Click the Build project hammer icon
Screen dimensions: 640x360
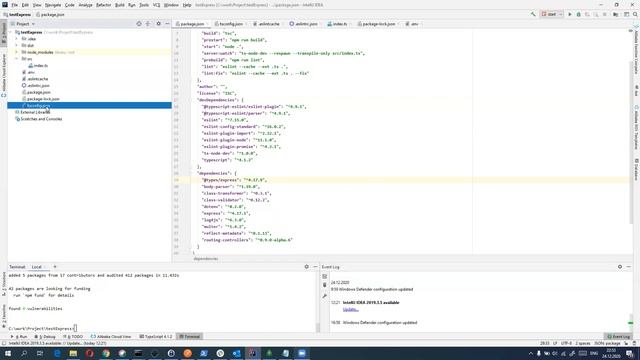tap(533, 14)
